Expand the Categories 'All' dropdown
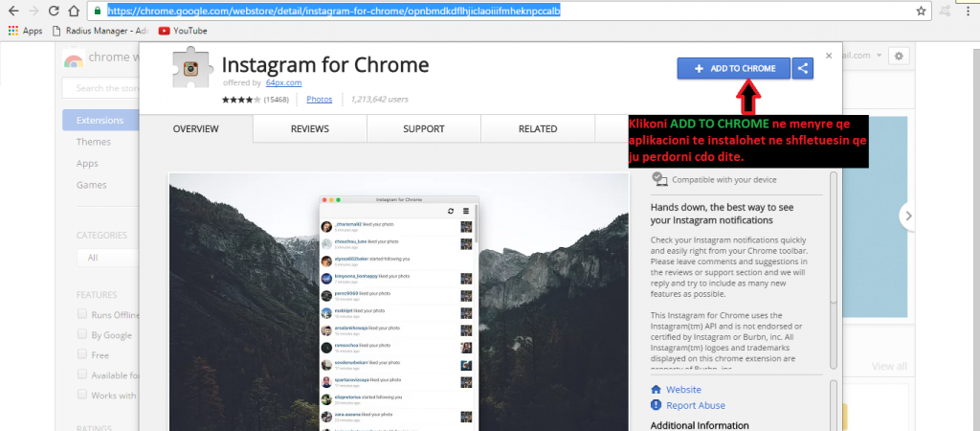Image resolution: width=980 pixels, height=431 pixels. [105, 258]
